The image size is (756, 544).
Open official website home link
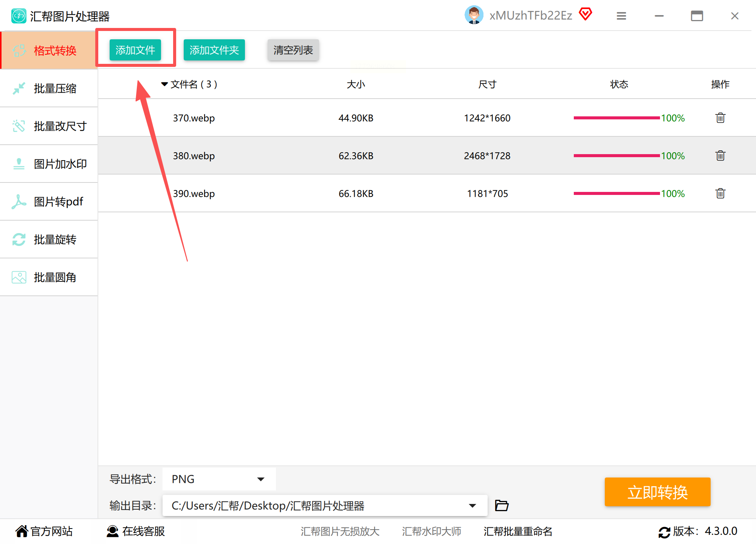tap(44, 531)
